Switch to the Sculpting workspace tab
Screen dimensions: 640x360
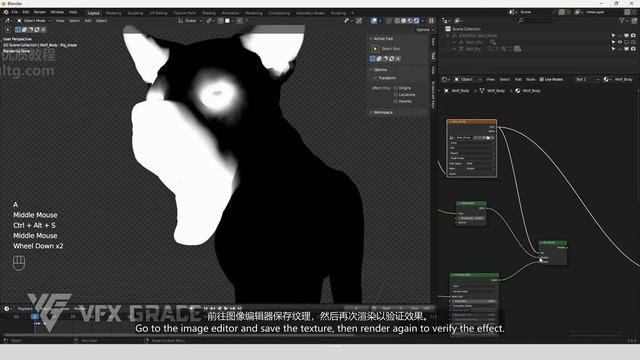pyautogui.click(x=136, y=13)
